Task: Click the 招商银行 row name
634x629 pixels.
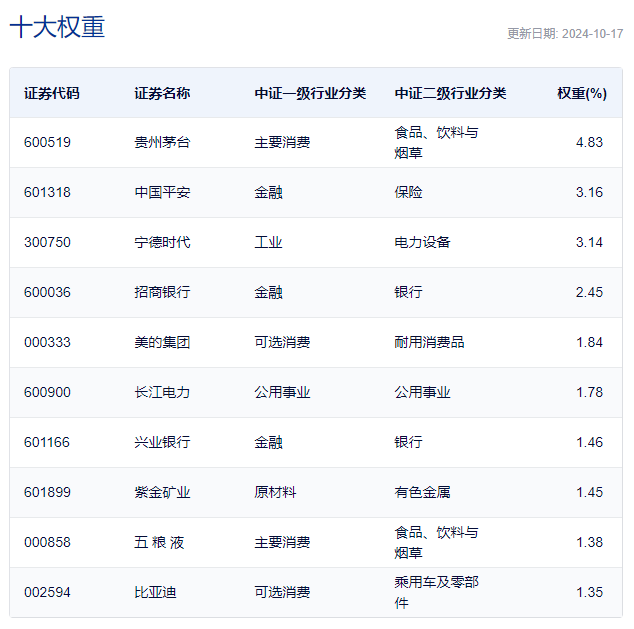Action: (x=162, y=292)
